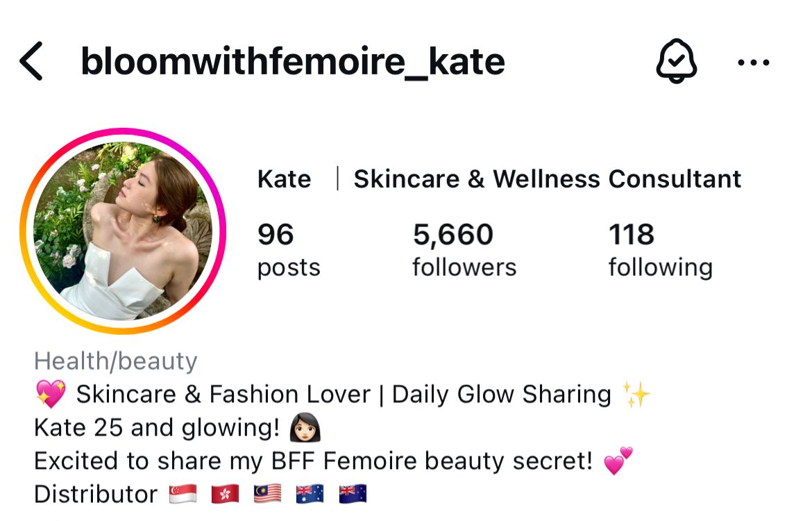Tap the Singapore flag emoji

click(x=183, y=494)
